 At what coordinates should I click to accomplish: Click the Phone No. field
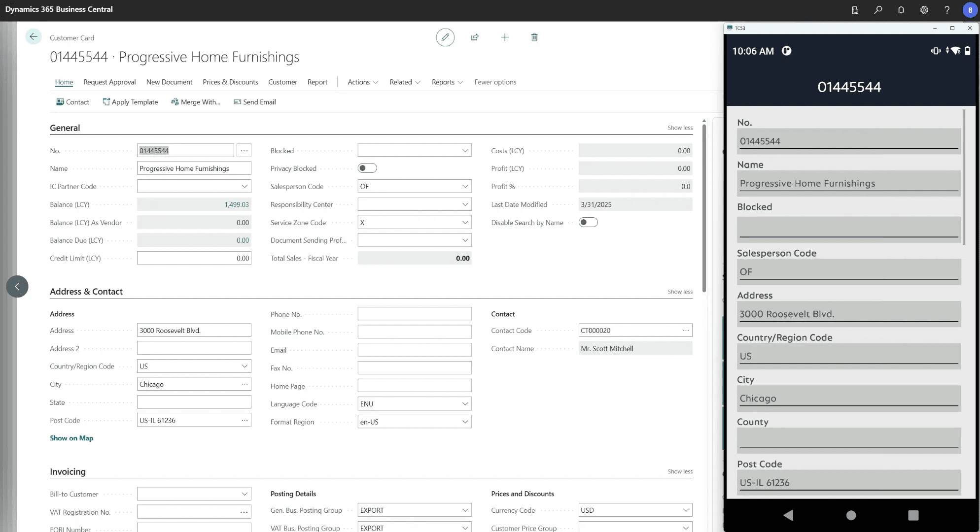tap(415, 314)
